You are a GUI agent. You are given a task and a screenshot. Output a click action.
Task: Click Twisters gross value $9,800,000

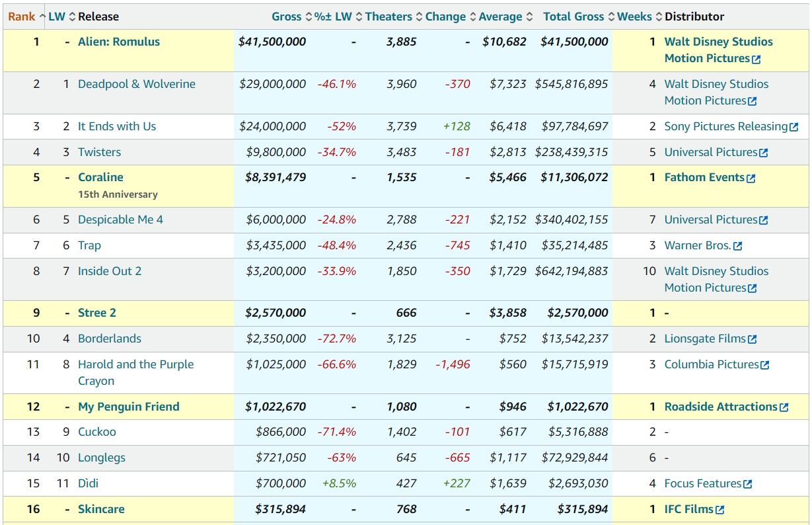coord(276,152)
